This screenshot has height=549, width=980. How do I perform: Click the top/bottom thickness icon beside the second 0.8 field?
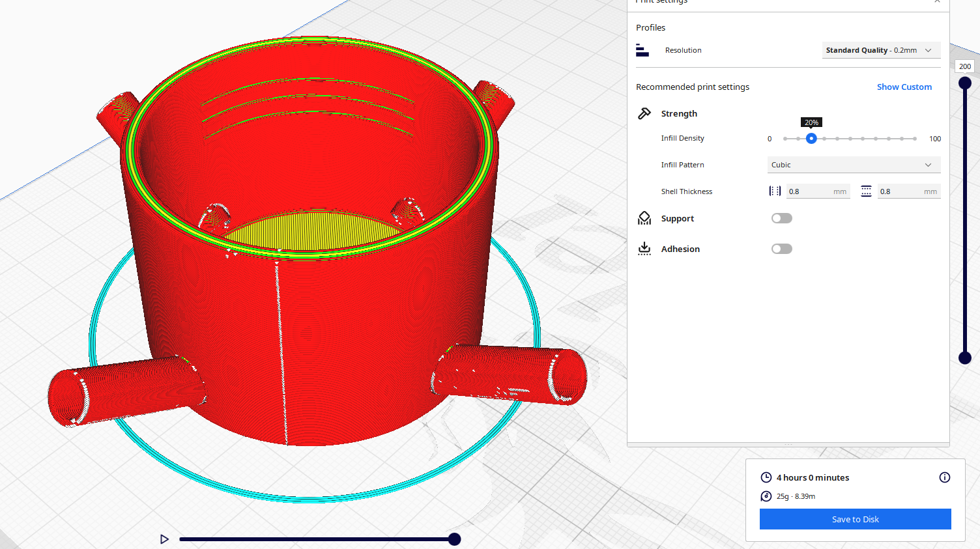coord(866,191)
